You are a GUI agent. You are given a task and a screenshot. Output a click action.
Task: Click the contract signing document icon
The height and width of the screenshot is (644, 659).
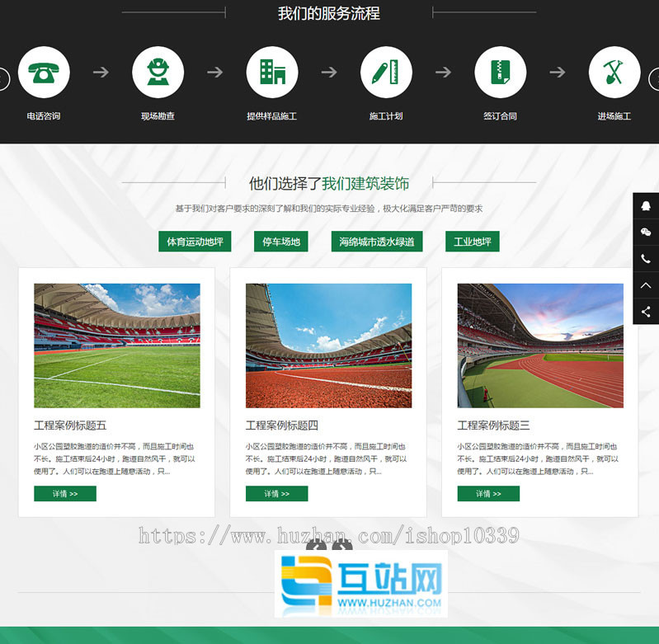coord(501,73)
